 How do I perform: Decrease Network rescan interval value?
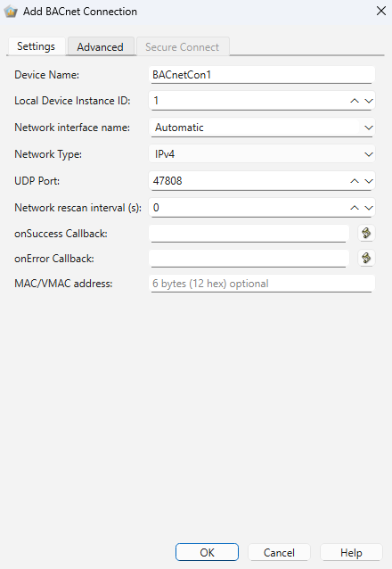click(369, 208)
